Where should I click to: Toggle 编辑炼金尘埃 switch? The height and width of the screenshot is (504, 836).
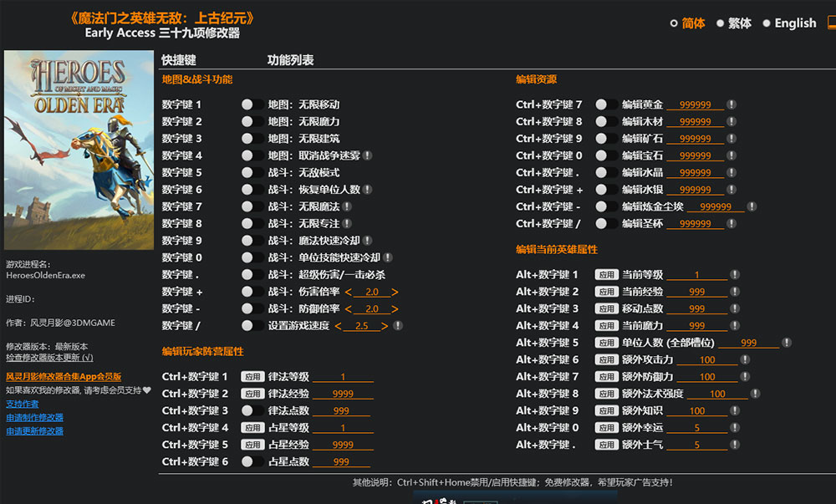(605, 206)
